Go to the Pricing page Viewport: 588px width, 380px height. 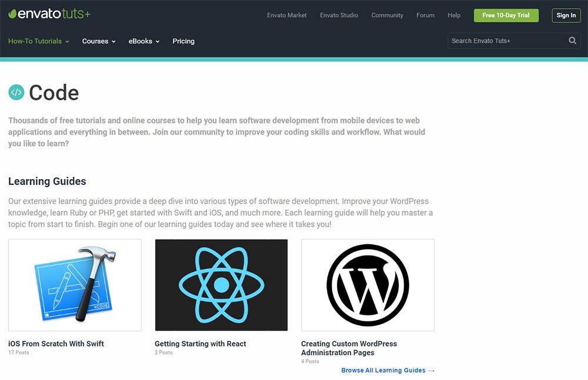[183, 41]
